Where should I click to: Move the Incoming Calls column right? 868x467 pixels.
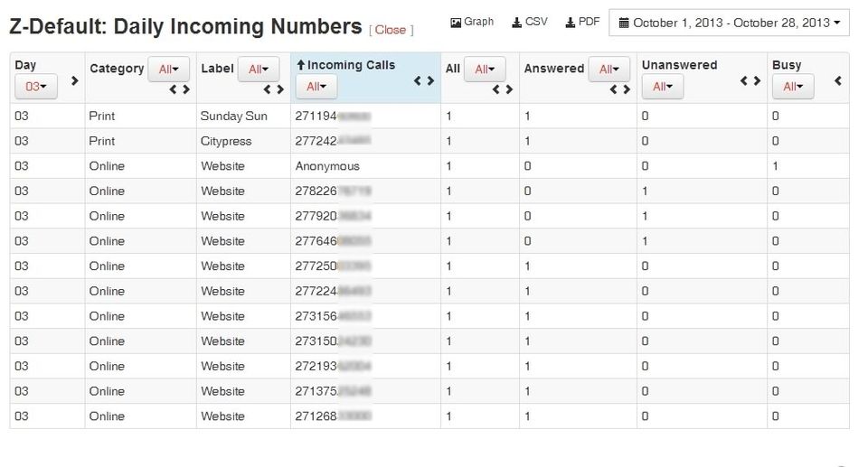pyautogui.click(x=430, y=80)
